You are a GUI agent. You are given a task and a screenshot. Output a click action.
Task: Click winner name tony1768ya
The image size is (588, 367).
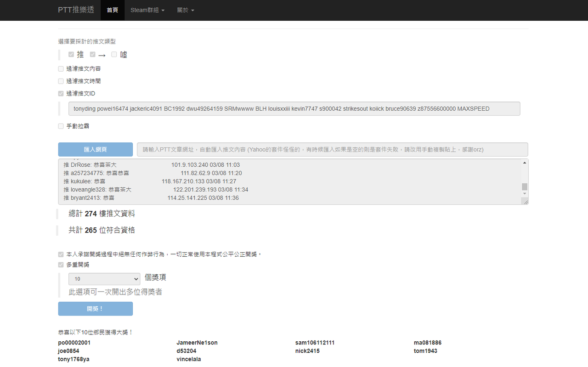pyautogui.click(x=74, y=359)
